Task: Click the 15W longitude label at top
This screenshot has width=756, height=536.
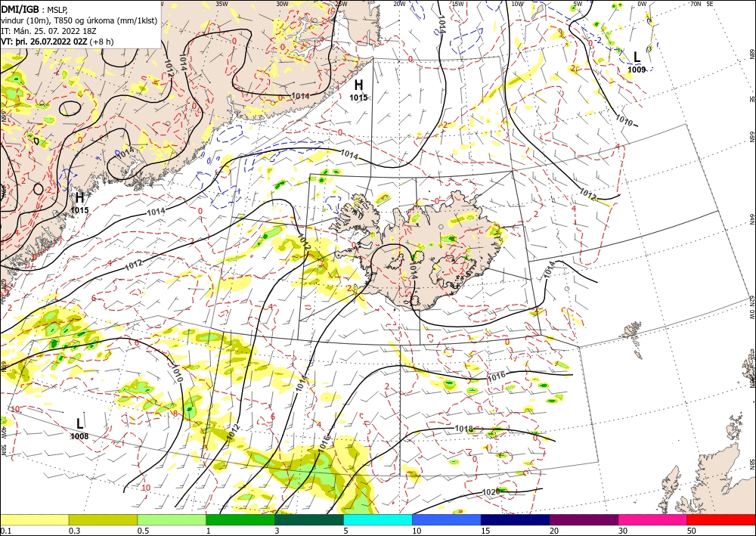Action: click(x=457, y=4)
